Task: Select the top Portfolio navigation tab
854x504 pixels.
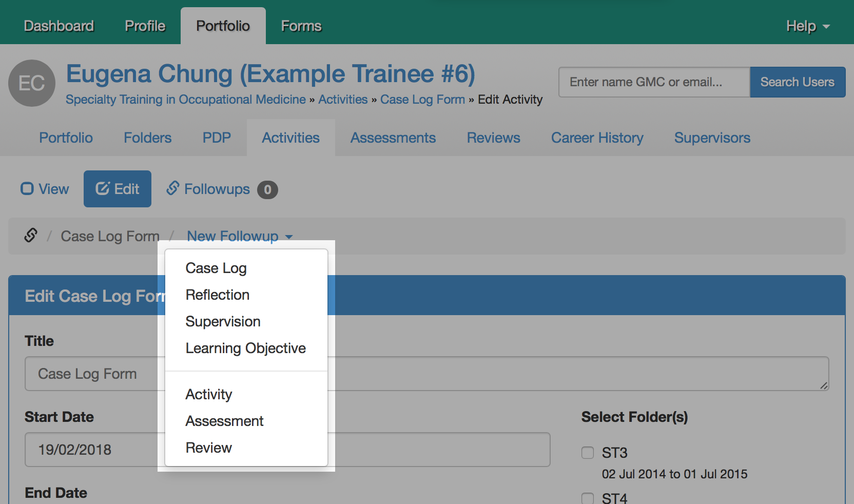Action: click(x=223, y=26)
